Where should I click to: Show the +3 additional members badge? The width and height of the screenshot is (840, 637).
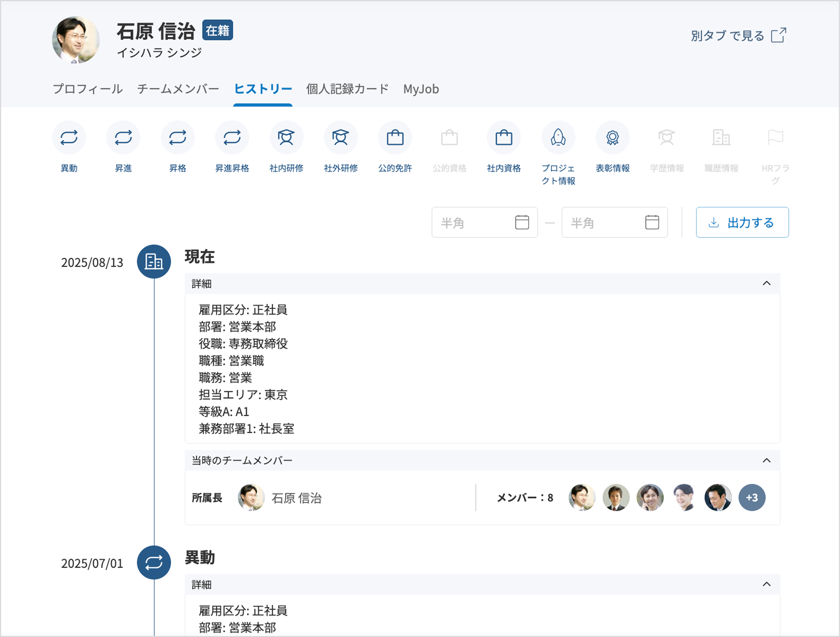(x=752, y=497)
